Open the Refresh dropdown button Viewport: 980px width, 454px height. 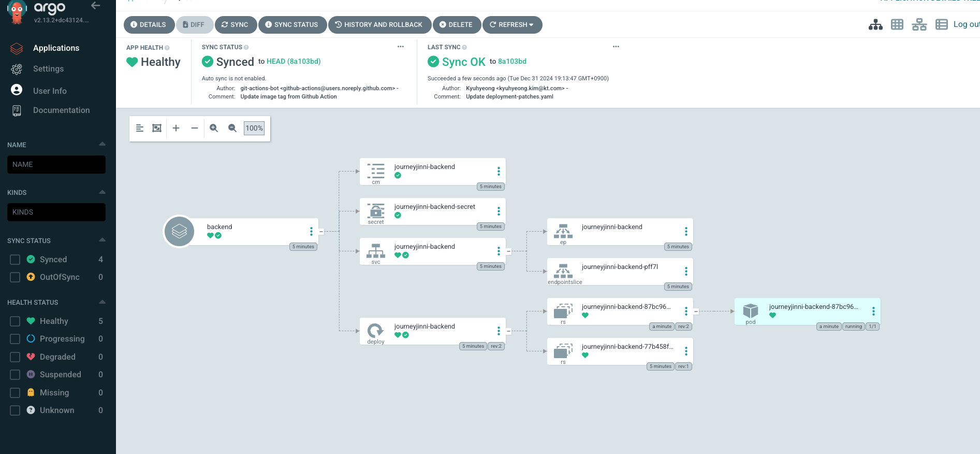tap(511, 25)
